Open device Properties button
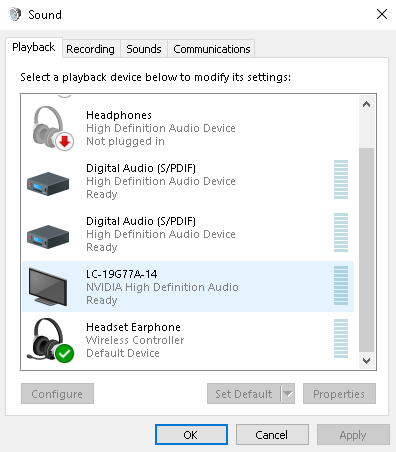The width and height of the screenshot is (396, 452). point(339,394)
